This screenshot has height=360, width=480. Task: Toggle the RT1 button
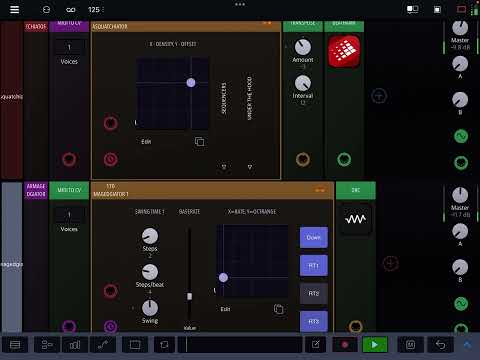click(x=314, y=266)
